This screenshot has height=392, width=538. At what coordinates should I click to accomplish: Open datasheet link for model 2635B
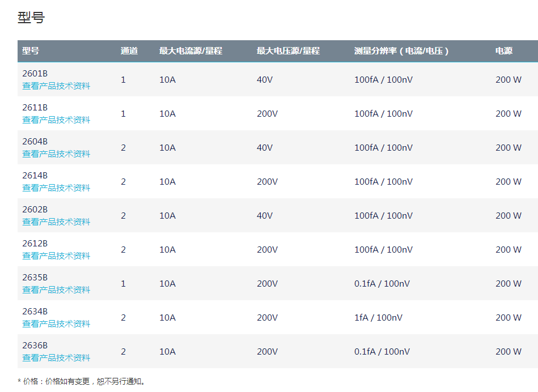pos(56,289)
